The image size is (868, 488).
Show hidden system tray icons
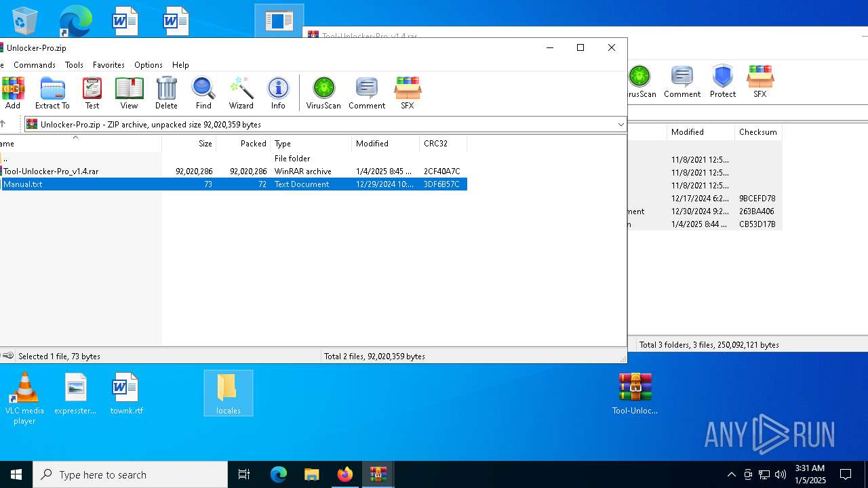coord(731,474)
